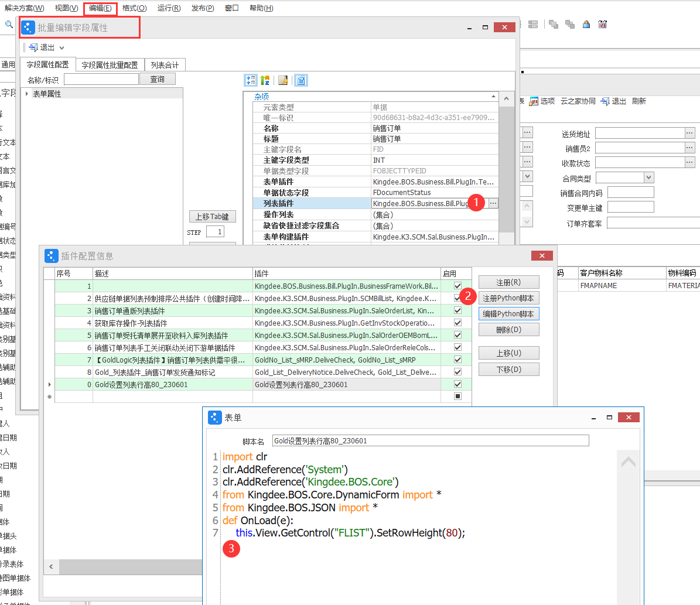Screen dimensions: 700x605
Task: Click the 脚本名 input field
Action: pyautogui.click(x=431, y=440)
